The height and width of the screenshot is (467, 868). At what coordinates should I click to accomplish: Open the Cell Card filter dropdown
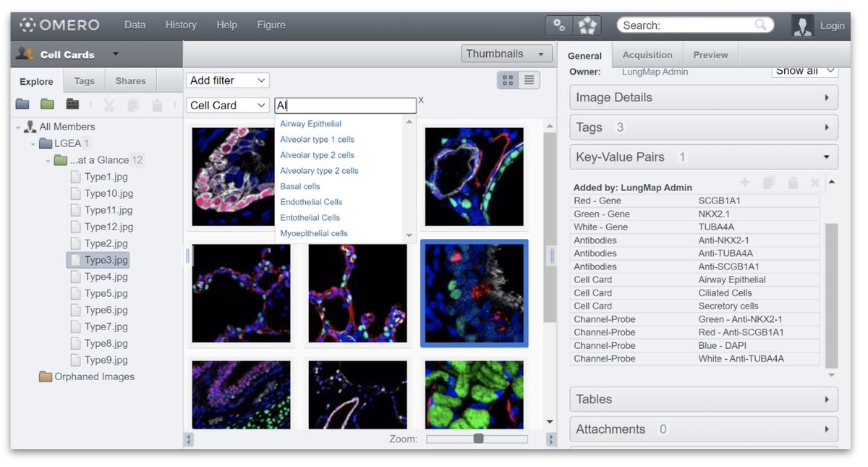(x=227, y=105)
